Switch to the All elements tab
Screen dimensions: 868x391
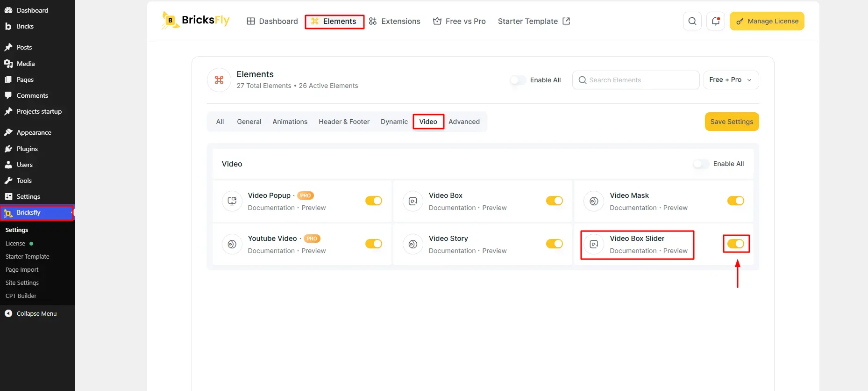coord(220,122)
